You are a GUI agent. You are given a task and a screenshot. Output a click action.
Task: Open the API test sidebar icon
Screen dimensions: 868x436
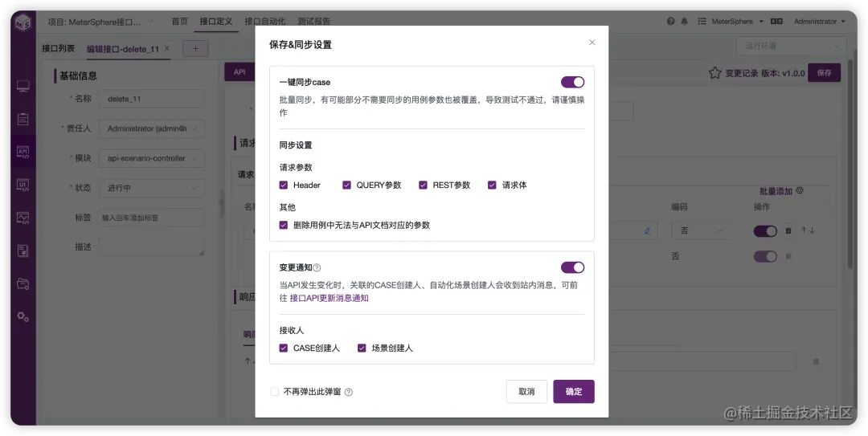(23, 152)
